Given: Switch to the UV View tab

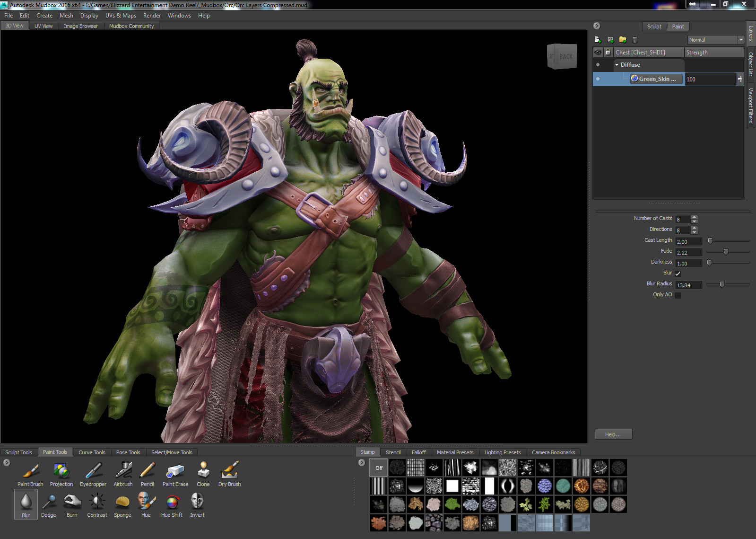Looking at the screenshot, I should (x=43, y=26).
